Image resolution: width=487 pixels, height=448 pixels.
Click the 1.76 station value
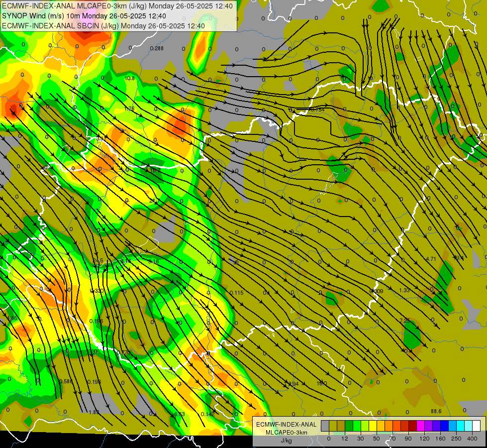tap(129, 109)
